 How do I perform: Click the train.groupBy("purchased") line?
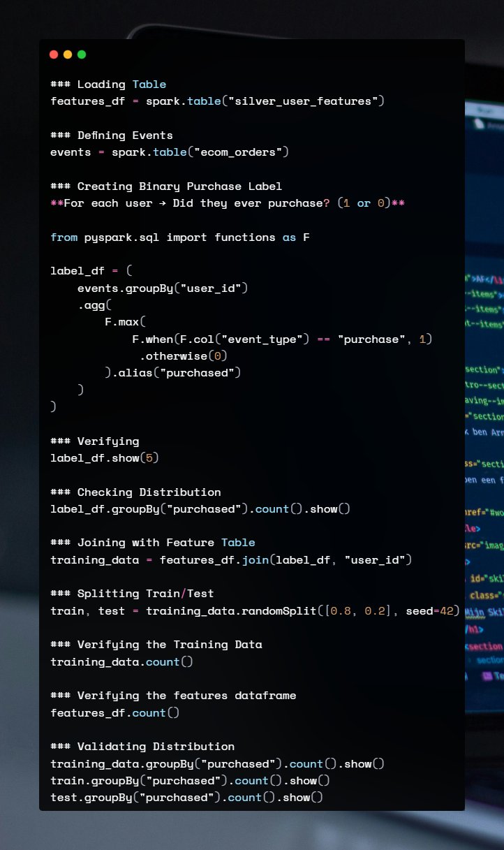190,781
